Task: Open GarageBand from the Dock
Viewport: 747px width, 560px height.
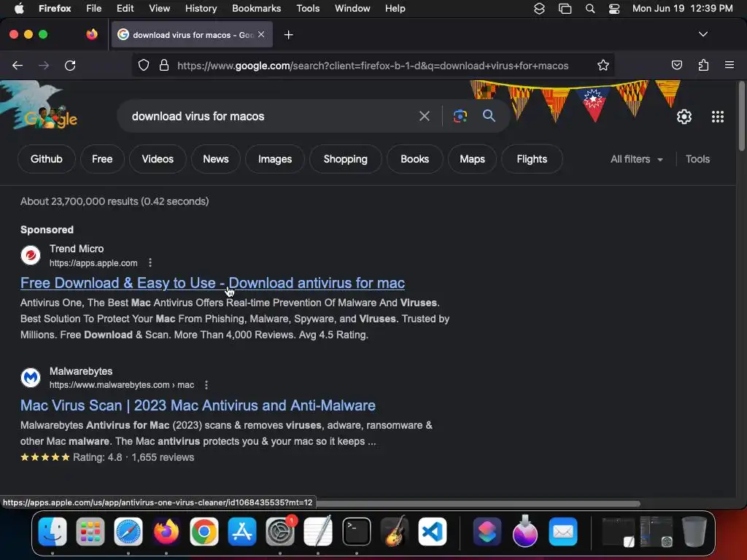Action: click(x=395, y=531)
